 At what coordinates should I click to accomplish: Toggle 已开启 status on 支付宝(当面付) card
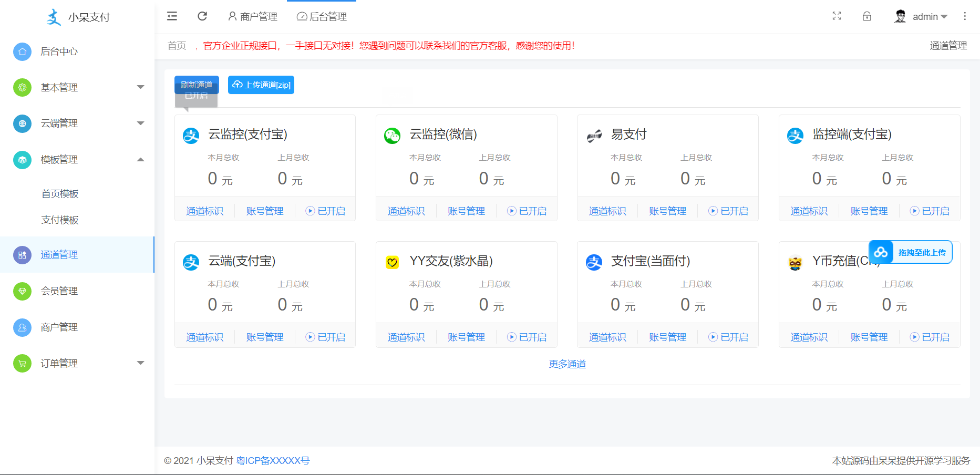(x=728, y=337)
